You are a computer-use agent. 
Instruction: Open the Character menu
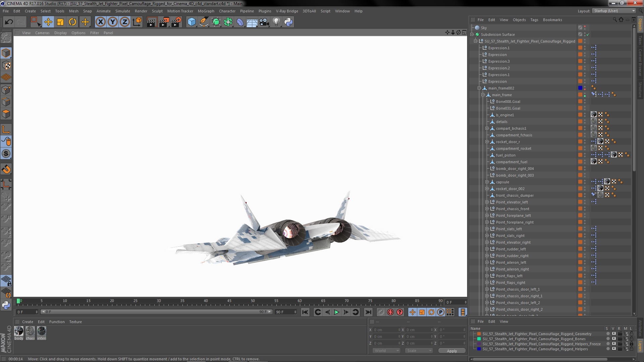[x=227, y=11]
